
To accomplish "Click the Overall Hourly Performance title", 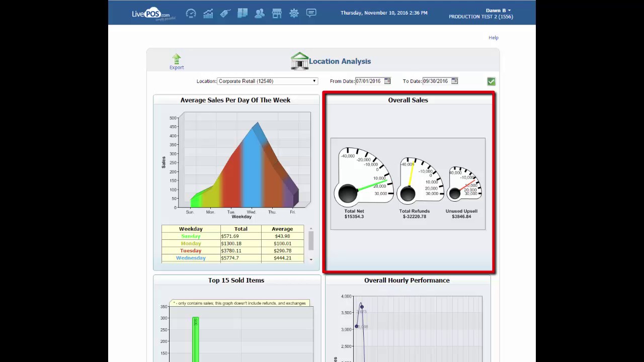I will pos(407,280).
